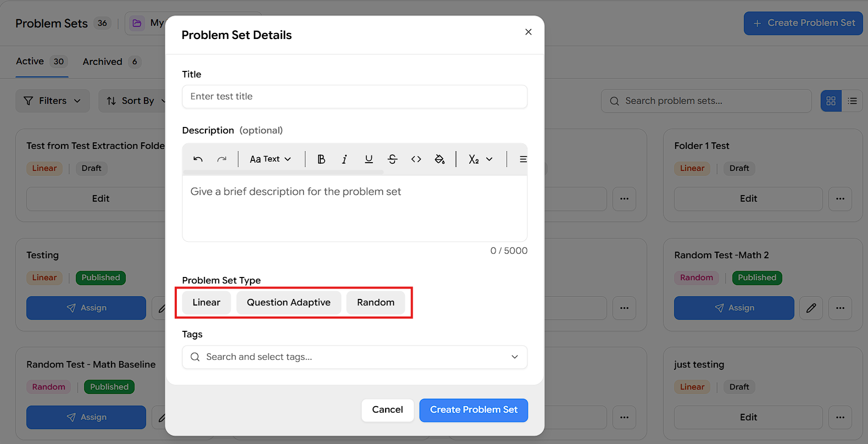Focus the Enter test title field
The height and width of the screenshot is (444, 868).
pyautogui.click(x=355, y=97)
